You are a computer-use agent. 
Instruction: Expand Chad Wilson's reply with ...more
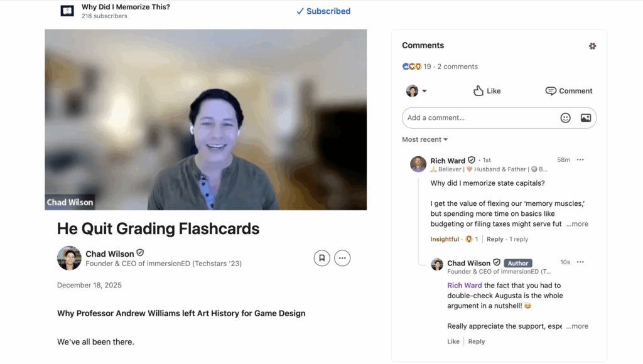click(x=577, y=326)
